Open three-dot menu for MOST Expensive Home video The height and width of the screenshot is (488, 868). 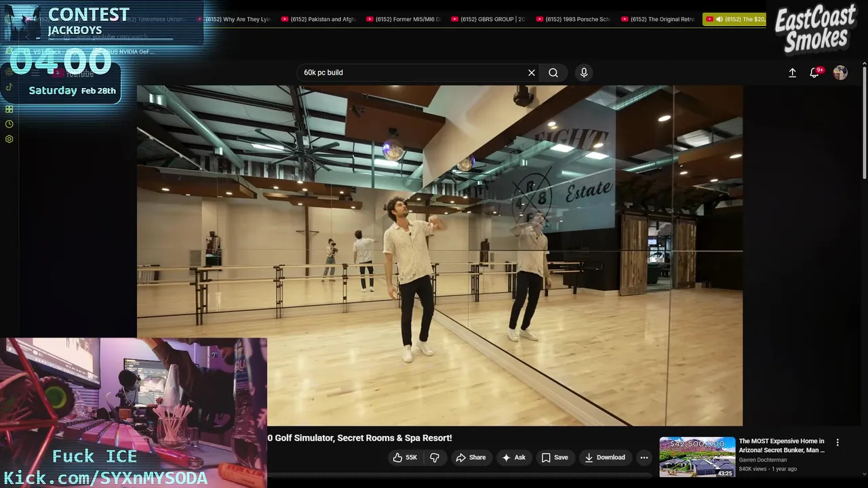click(x=837, y=443)
